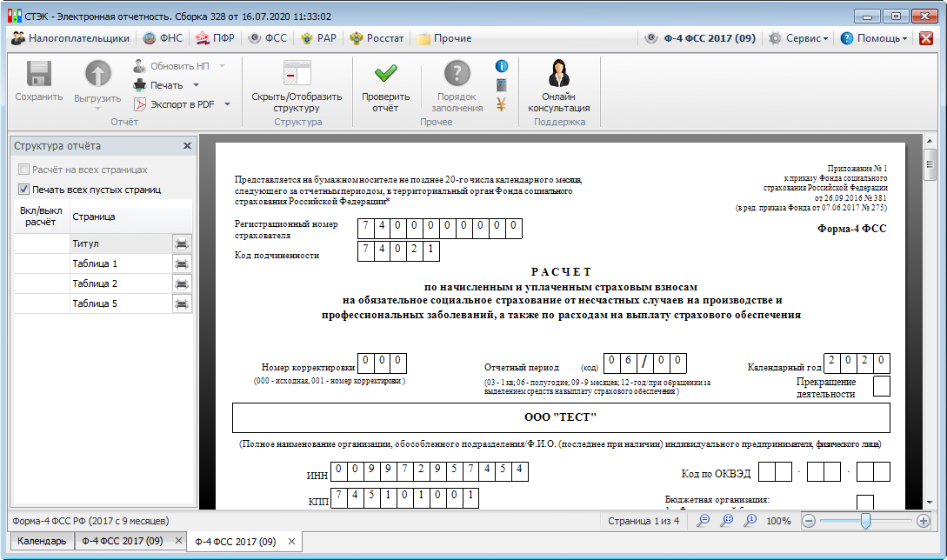Open Экспорт в PDF dropdown arrow
This screenshot has height=560, width=947.
[227, 104]
